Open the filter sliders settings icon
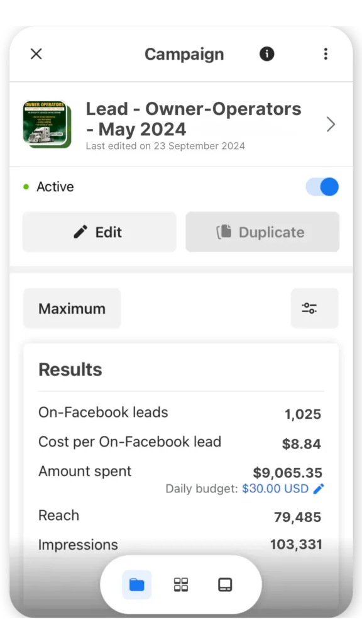 (x=314, y=308)
